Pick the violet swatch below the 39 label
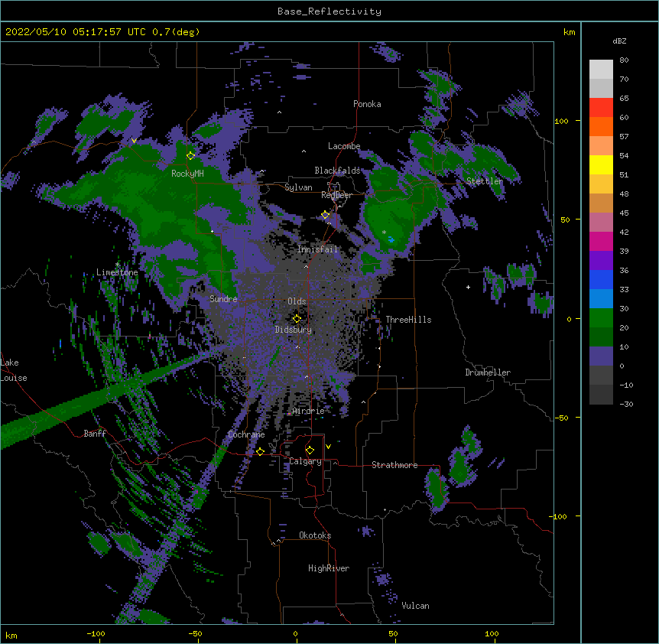This screenshot has height=644, width=659. (x=601, y=260)
